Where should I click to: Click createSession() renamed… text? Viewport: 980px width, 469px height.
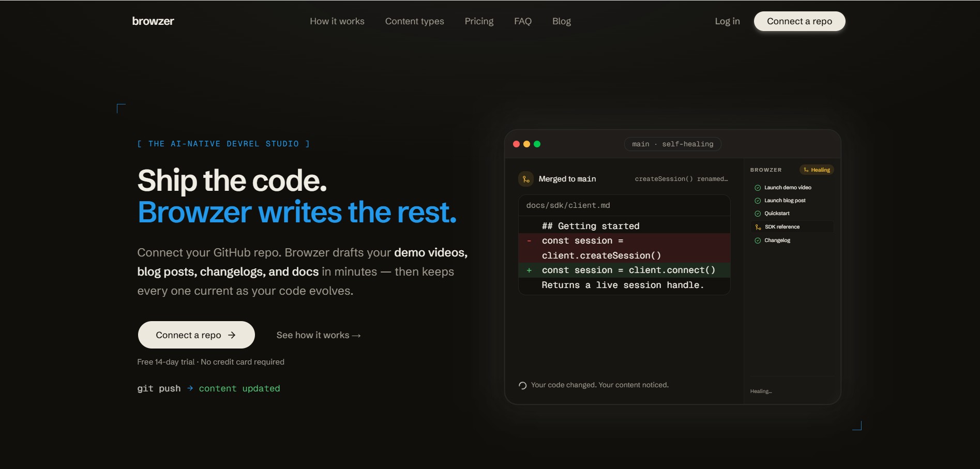(x=681, y=179)
